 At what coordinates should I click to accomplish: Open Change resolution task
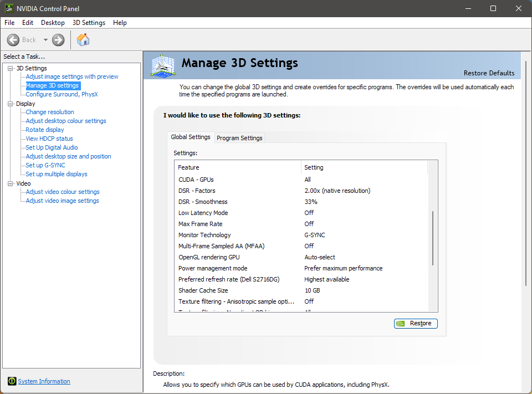(x=50, y=112)
